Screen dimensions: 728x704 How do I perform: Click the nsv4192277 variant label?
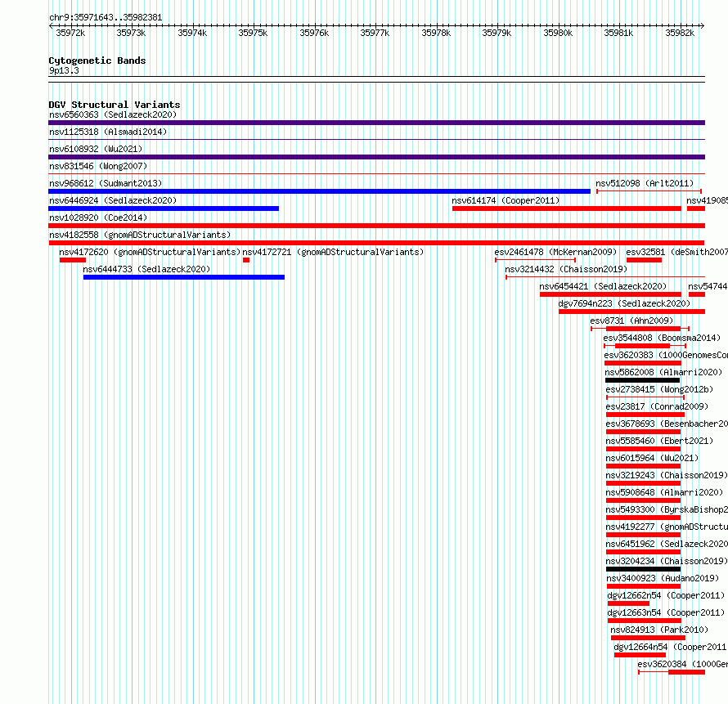point(667,527)
